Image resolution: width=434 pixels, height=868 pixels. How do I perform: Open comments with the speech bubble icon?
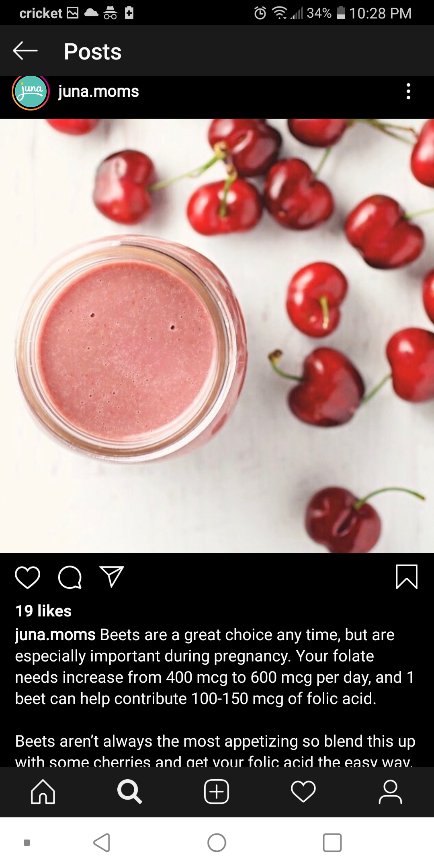[70, 577]
